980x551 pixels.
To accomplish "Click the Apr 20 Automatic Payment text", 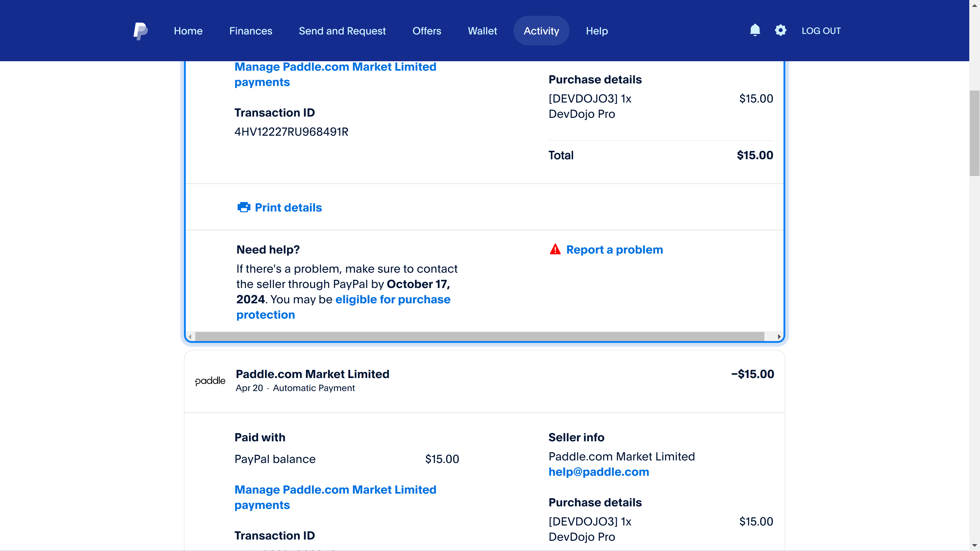I will pyautogui.click(x=295, y=388).
